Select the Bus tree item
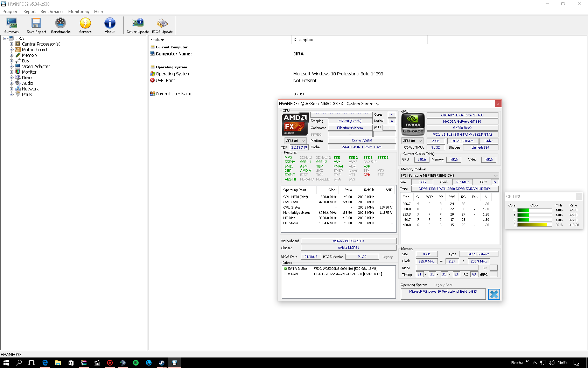This screenshot has width=588, height=368. 25,61
